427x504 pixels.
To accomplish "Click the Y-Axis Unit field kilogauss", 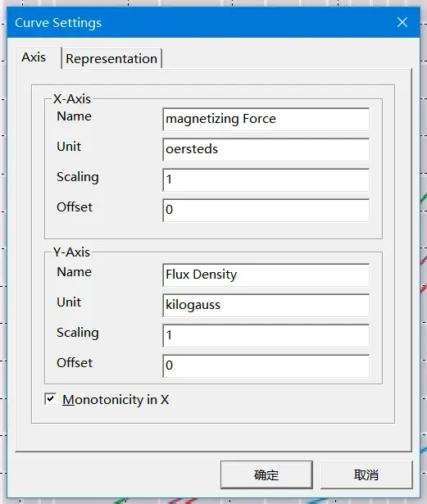I will [266, 305].
